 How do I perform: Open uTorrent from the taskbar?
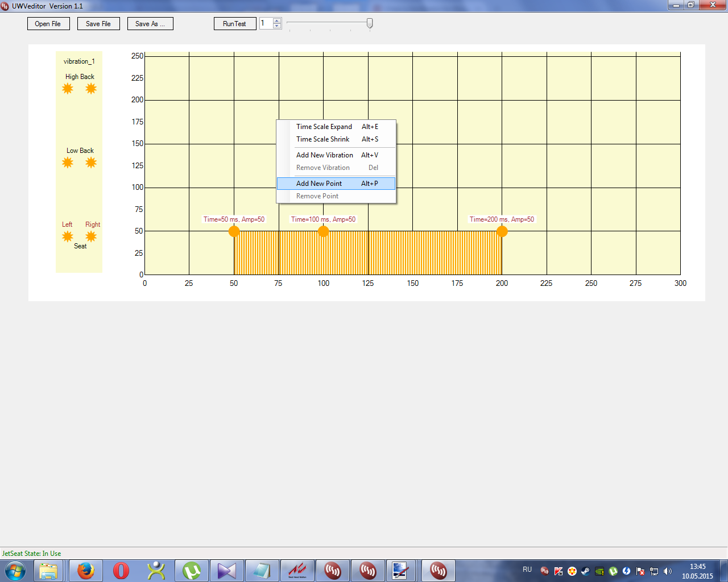[x=192, y=571]
